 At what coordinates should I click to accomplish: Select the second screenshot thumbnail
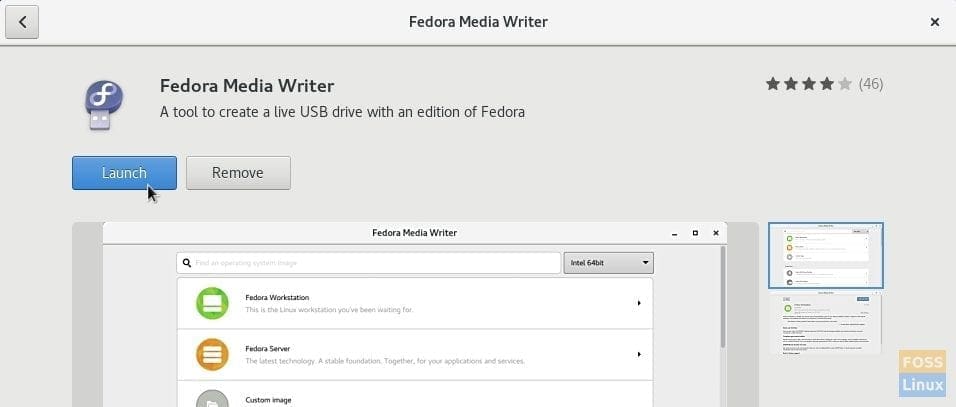826,323
